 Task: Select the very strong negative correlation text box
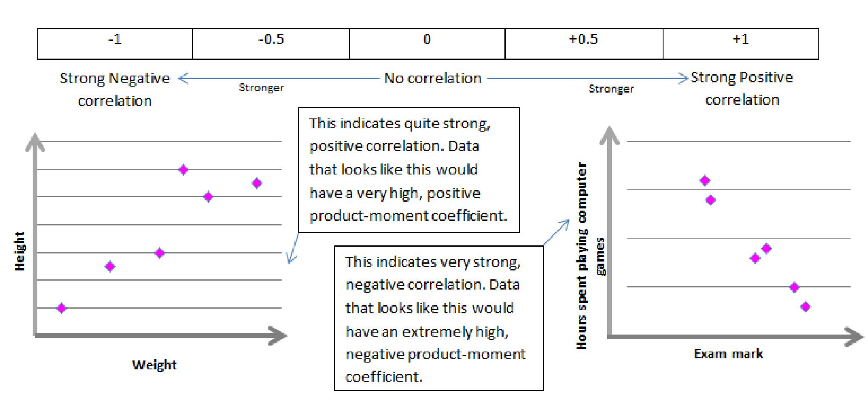[439, 318]
